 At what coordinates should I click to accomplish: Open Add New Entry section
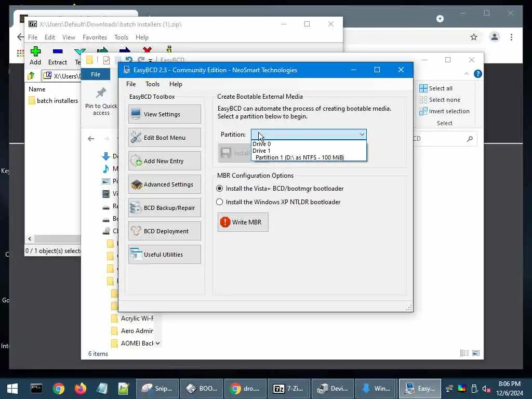[x=165, y=161]
